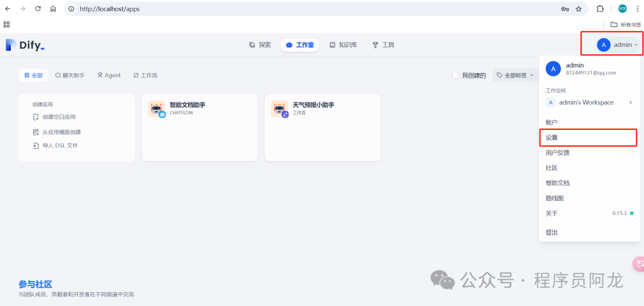Open the browser profile avatar
Viewport: 644px width, 306px height.
(623, 8)
